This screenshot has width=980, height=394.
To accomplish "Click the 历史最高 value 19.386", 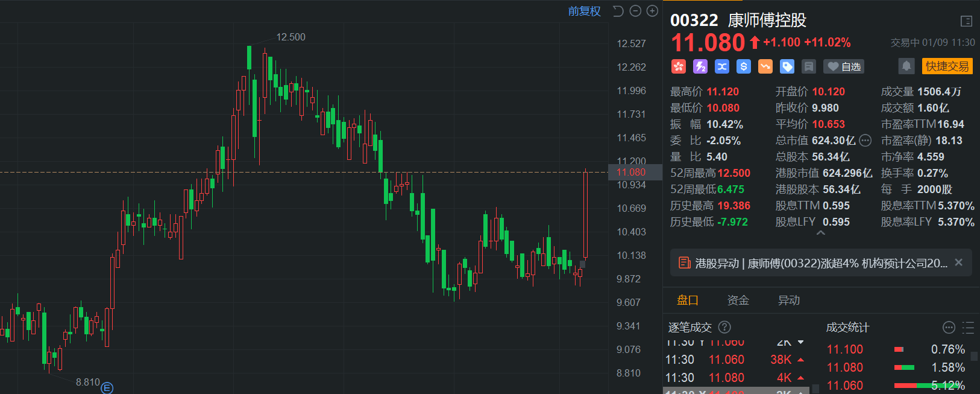I will (x=733, y=206).
